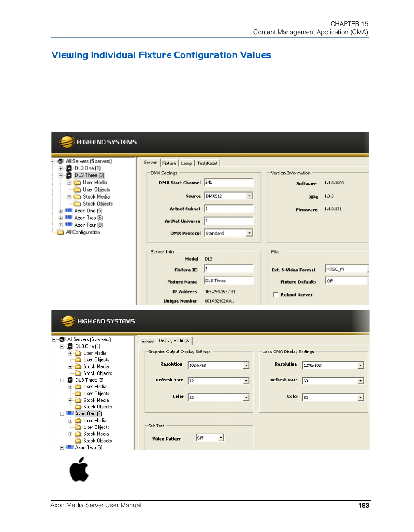This screenshot has height=532, width=414.
Task: Select Server tab in lower screenshot
Action: coord(148,341)
